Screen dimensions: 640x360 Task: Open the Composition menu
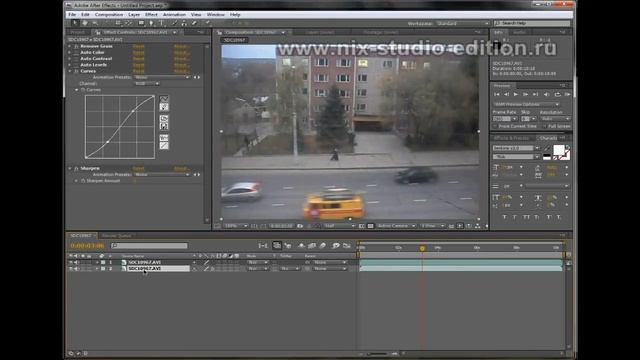pyautogui.click(x=109, y=15)
